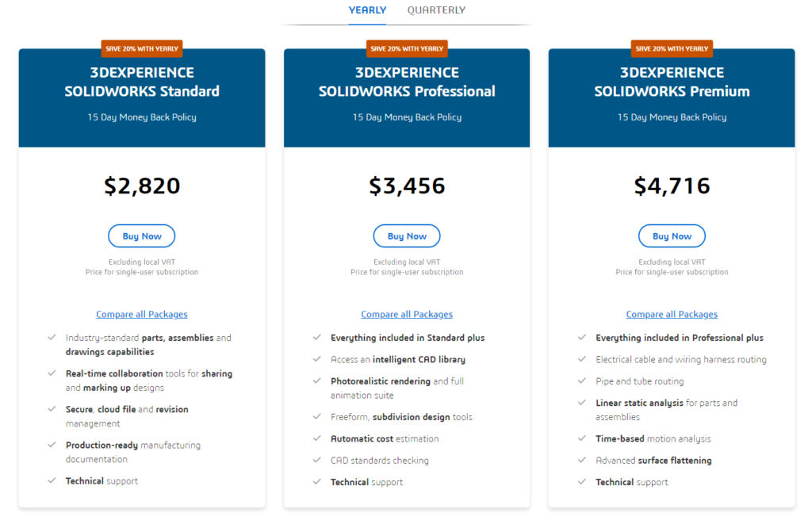Click the Premium plan's Save 20% badge
Screen dimensions: 812x524
tap(672, 48)
